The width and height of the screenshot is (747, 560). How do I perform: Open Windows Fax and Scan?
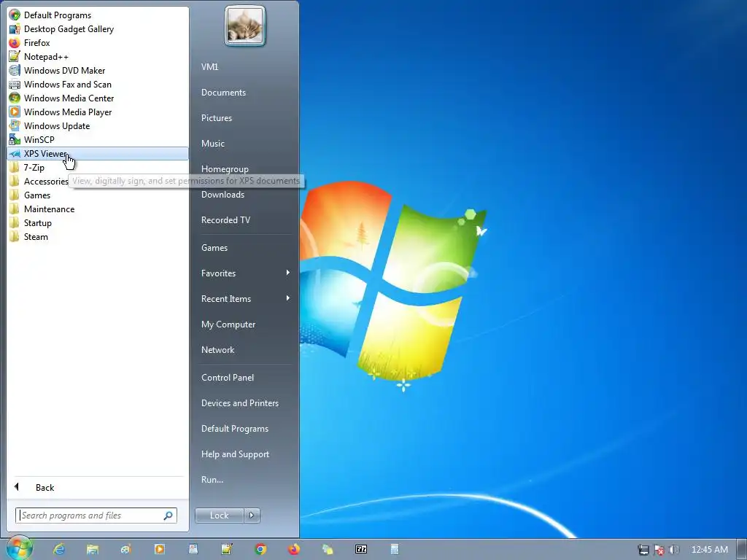[98, 85]
